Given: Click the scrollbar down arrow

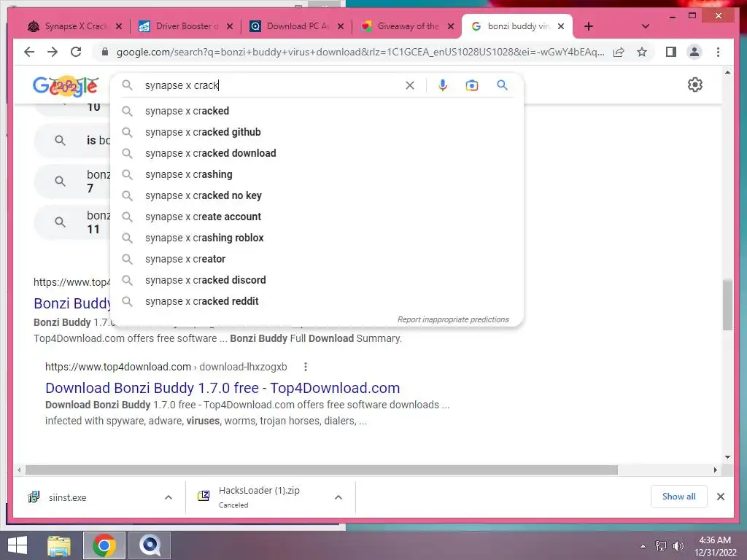Looking at the screenshot, I should point(727,457).
